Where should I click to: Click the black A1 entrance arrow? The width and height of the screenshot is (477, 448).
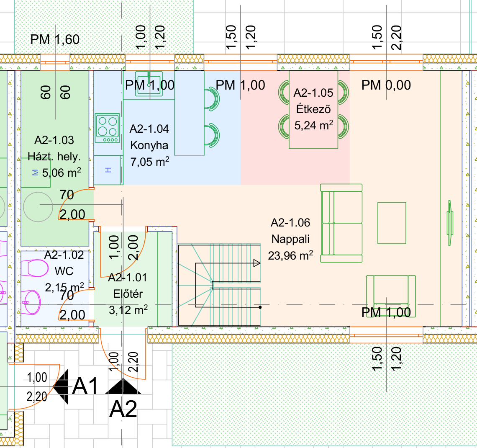tap(61, 386)
